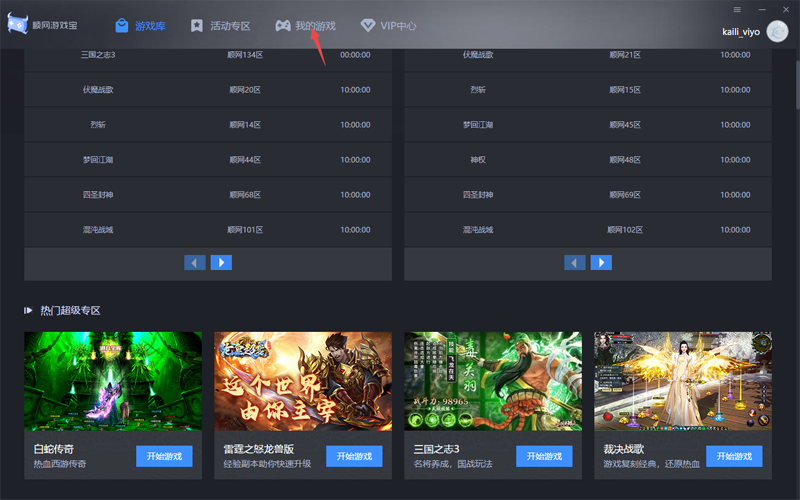Open the 我的游戏 tab
800x500 pixels.
[306, 26]
